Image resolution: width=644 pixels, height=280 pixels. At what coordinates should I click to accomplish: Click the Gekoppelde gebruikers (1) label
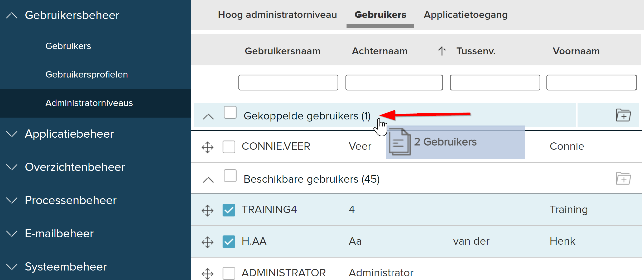(307, 116)
